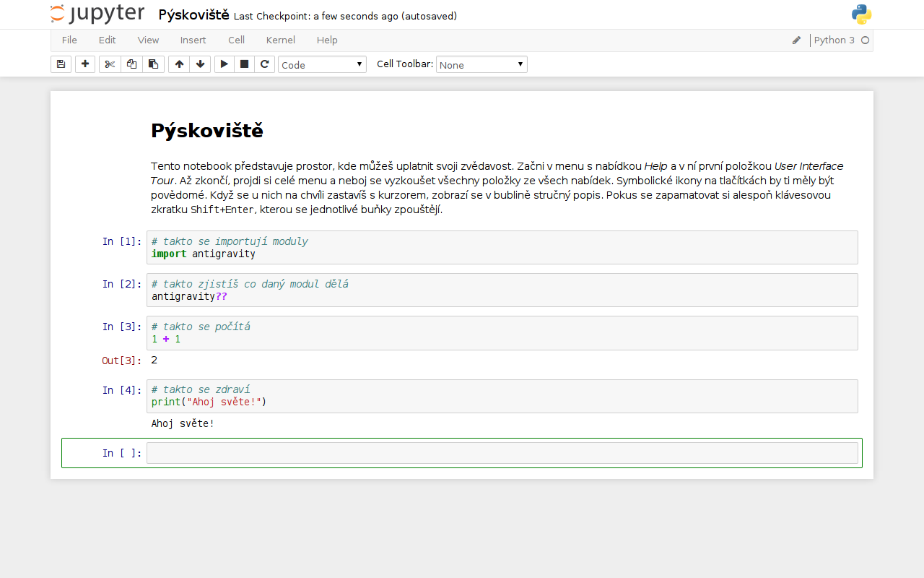Image resolution: width=924 pixels, height=578 pixels.
Task: Interrupt kernel with stop icon
Action: [245, 64]
